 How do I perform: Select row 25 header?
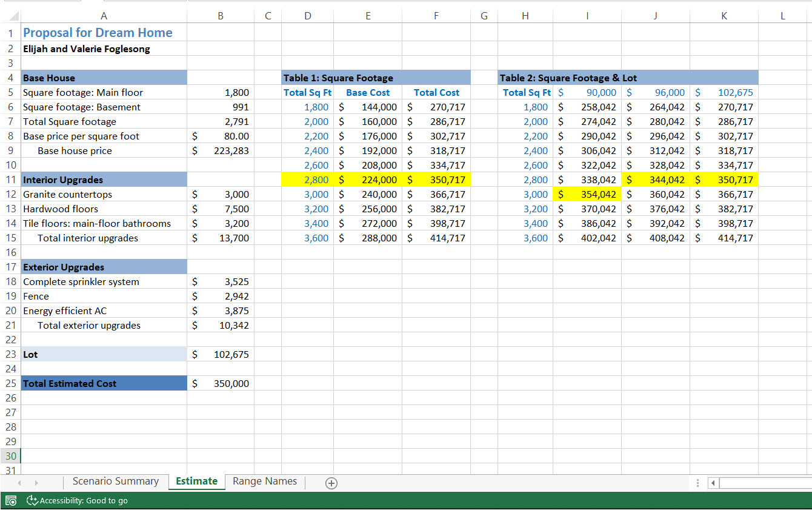(x=11, y=383)
